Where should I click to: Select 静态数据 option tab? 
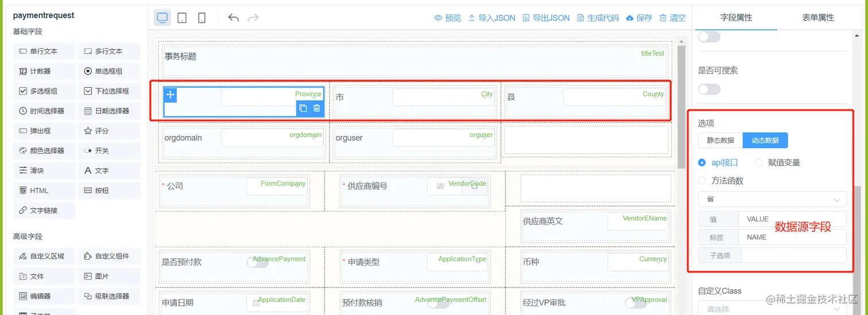720,140
